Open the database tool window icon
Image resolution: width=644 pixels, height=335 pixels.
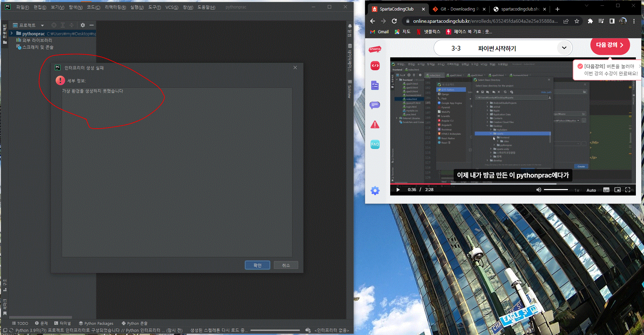(350, 45)
